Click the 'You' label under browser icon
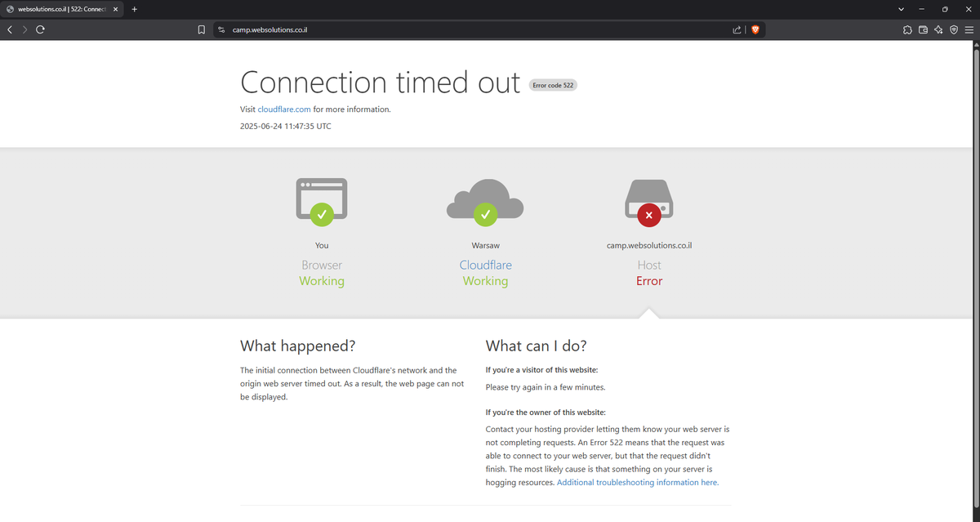Screen dimensions: 980x522 (x=322, y=245)
